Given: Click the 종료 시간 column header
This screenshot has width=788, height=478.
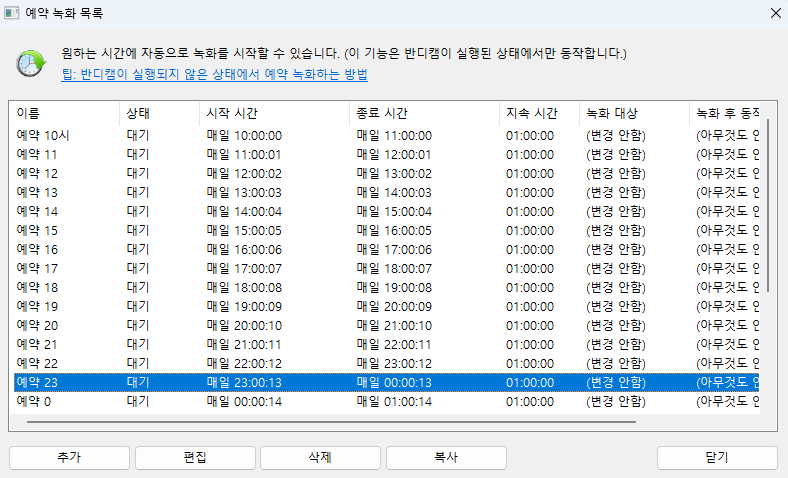Looking at the screenshot, I should point(423,113).
